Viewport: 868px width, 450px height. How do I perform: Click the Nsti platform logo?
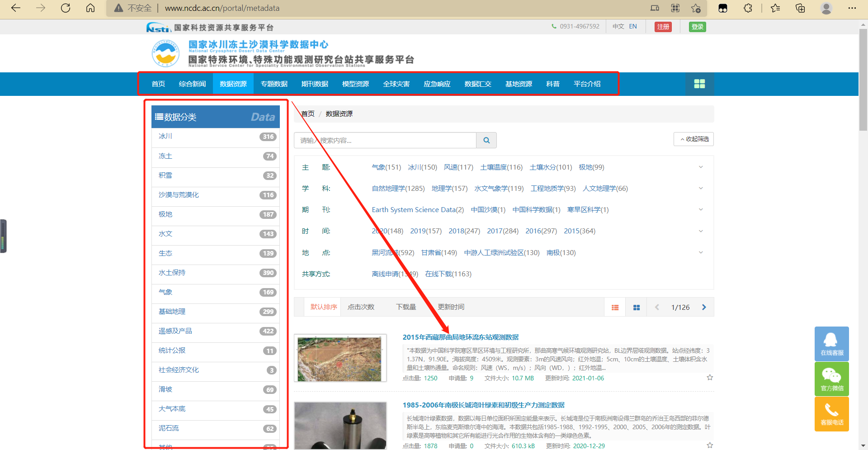click(158, 27)
